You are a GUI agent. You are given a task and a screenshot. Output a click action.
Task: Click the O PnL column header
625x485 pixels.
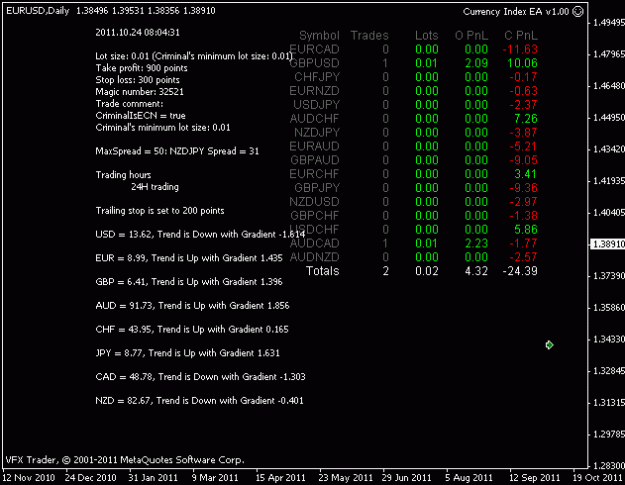pyautogui.click(x=472, y=35)
